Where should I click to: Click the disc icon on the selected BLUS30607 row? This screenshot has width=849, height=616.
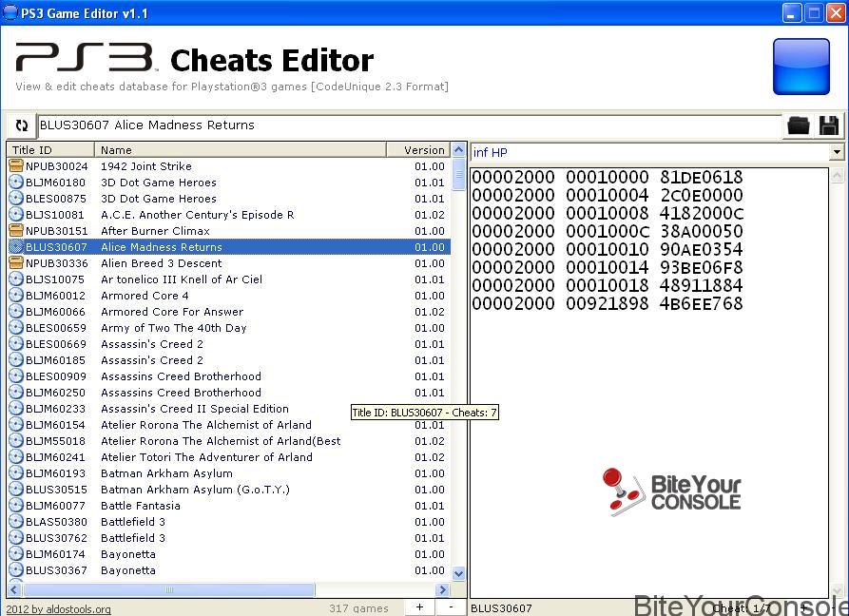point(16,247)
